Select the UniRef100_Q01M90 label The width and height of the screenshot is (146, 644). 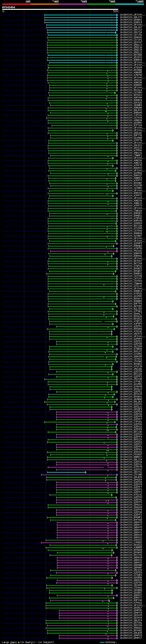pyautogui.click(x=131, y=296)
